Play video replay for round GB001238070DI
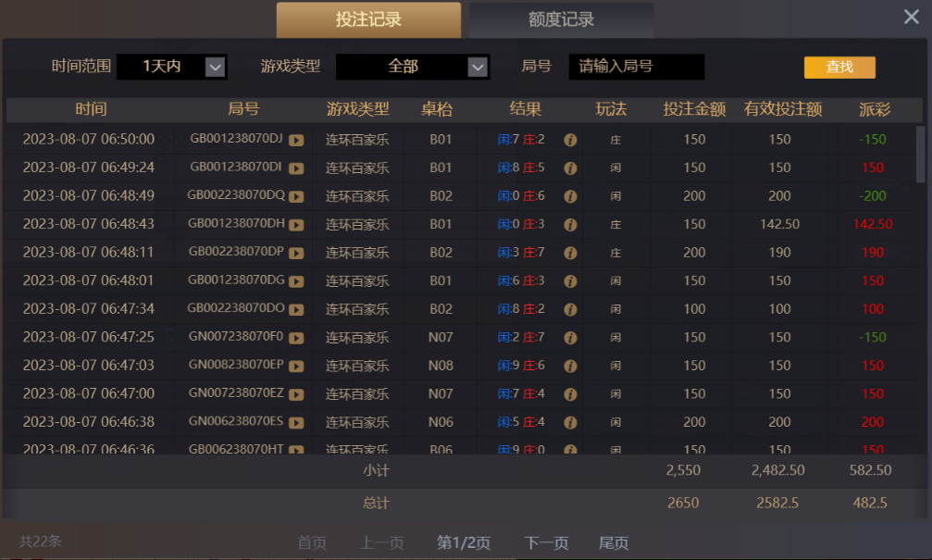The image size is (932, 560). point(296,168)
